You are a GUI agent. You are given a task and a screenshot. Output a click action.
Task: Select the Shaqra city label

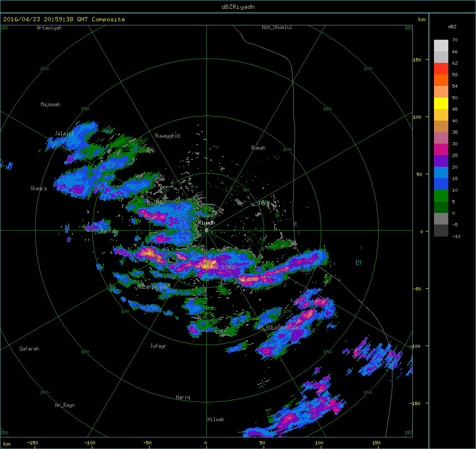pyautogui.click(x=39, y=188)
